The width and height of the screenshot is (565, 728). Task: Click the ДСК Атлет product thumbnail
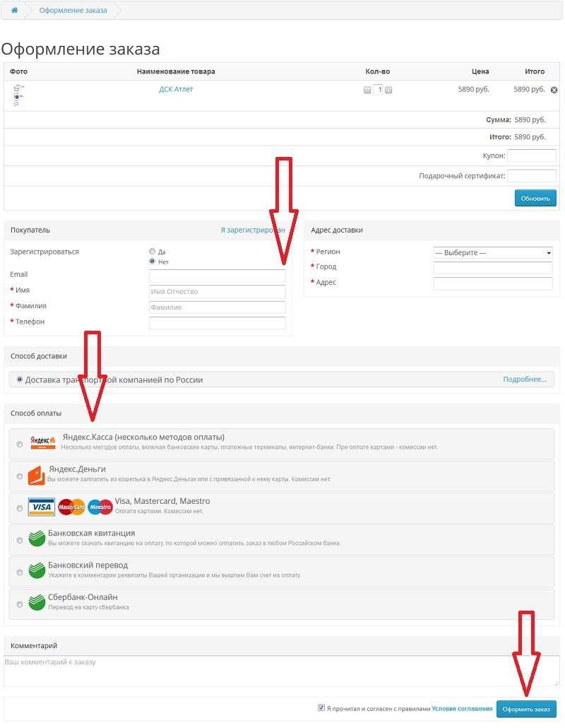18,95
